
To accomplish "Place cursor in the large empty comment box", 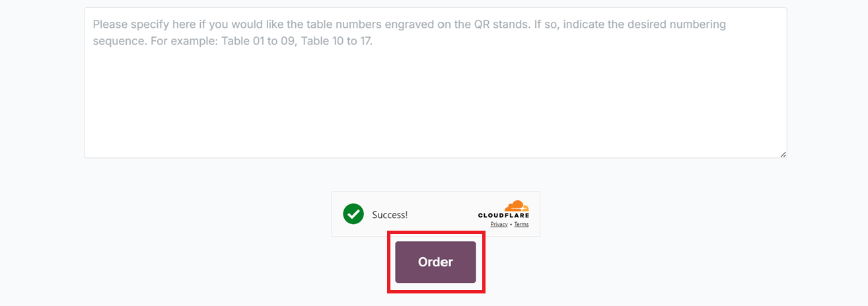I will [x=435, y=106].
